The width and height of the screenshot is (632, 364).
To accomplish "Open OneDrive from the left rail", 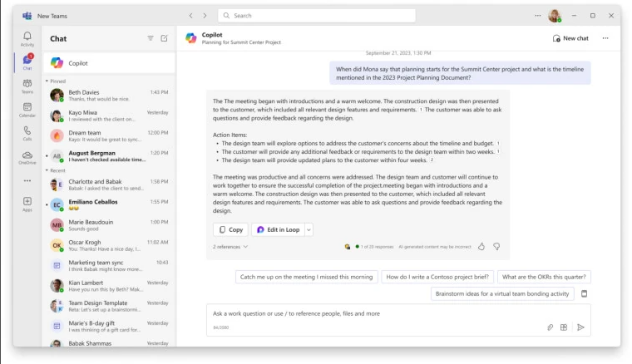I will 27,158.
